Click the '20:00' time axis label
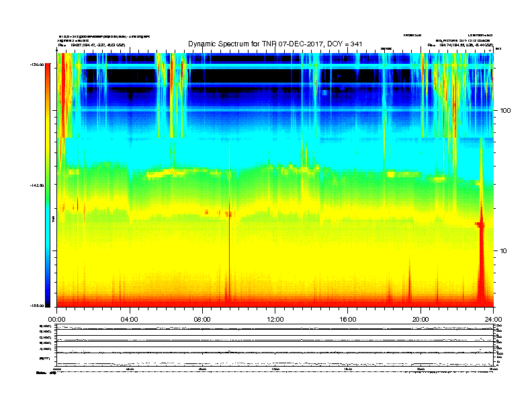The height and width of the screenshot is (411, 532). (420, 320)
